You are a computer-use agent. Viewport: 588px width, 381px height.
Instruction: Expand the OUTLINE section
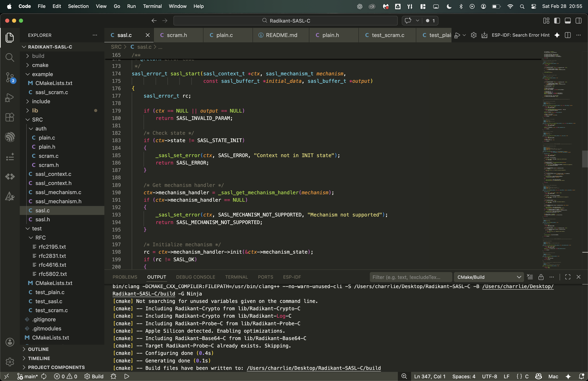point(62,349)
